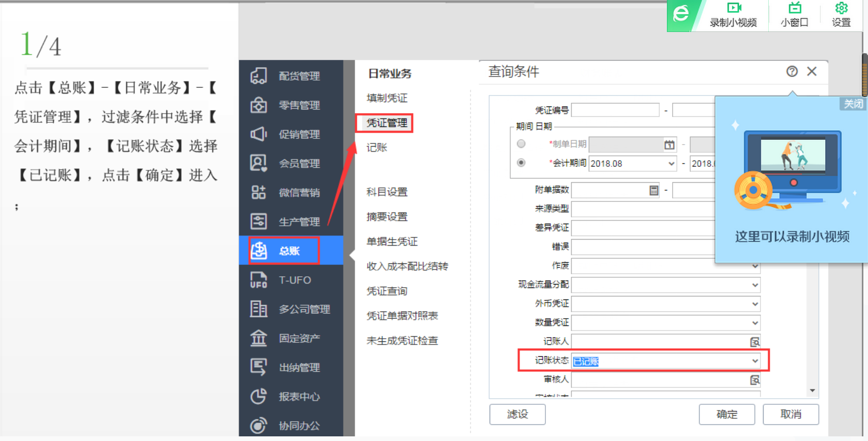Click the 来源类型 input field

[x=643, y=209]
